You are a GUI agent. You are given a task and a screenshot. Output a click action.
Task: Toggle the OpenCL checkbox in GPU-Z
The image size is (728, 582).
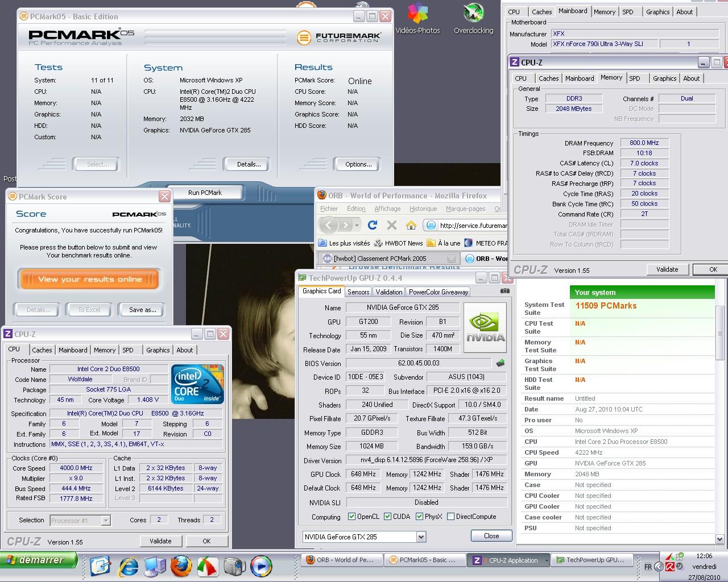(x=351, y=517)
